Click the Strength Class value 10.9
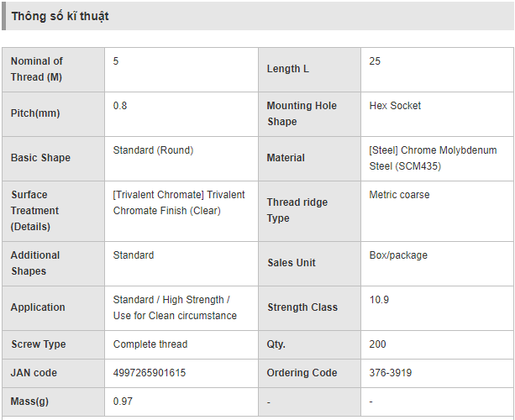Screen dimensions: 515x420 point(379,300)
